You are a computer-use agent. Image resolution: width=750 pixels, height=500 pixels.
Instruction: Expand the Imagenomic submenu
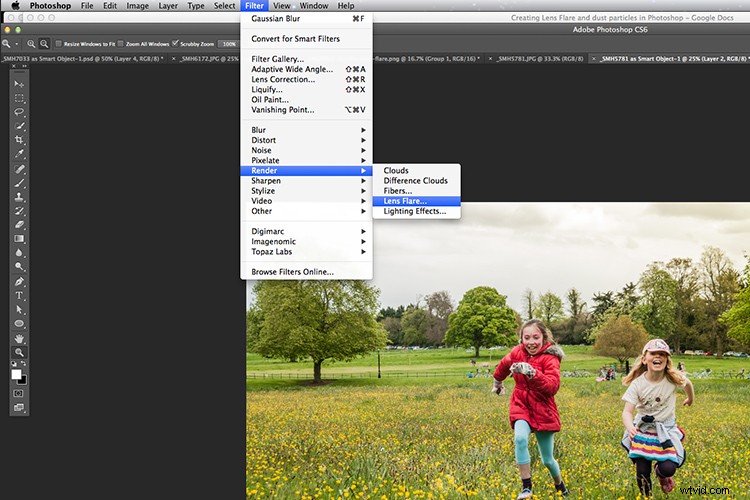coord(306,242)
